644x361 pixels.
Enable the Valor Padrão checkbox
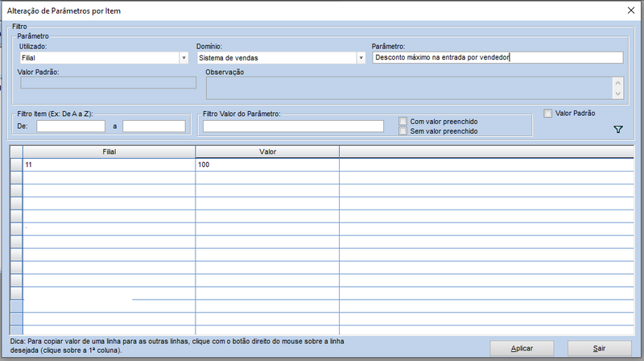coord(548,113)
